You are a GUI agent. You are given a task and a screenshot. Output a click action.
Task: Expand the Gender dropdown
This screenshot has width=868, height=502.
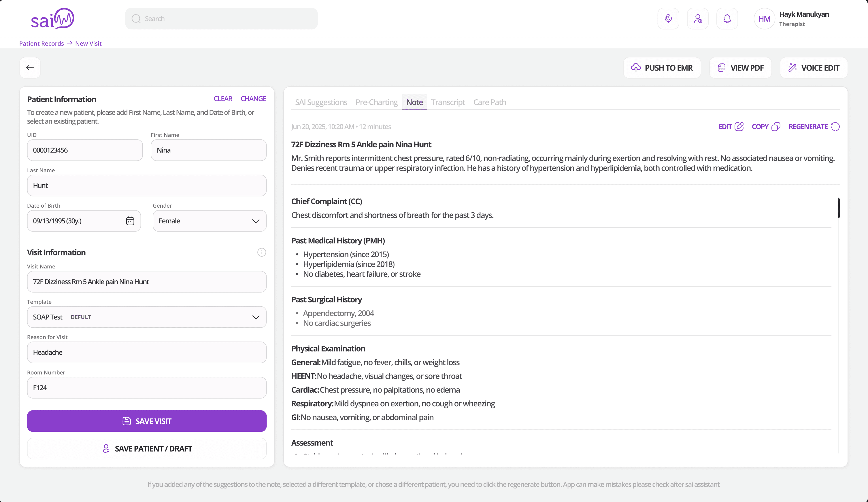click(210, 221)
